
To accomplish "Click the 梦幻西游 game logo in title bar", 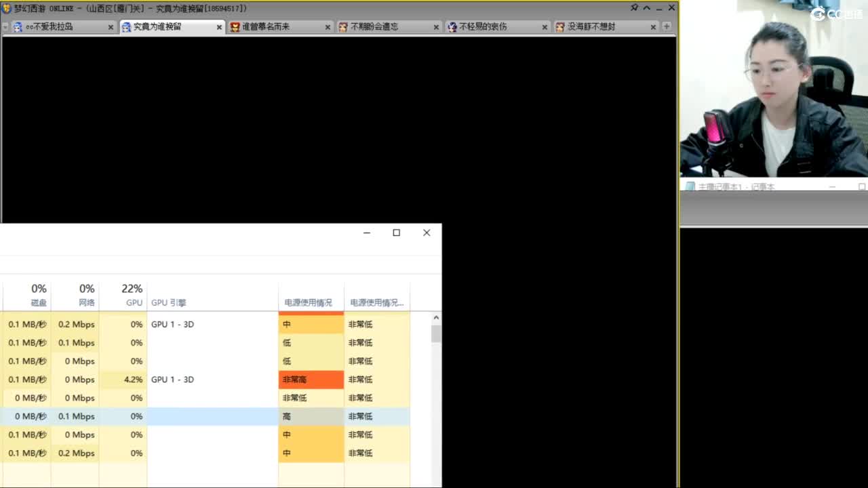I will click(x=7, y=8).
